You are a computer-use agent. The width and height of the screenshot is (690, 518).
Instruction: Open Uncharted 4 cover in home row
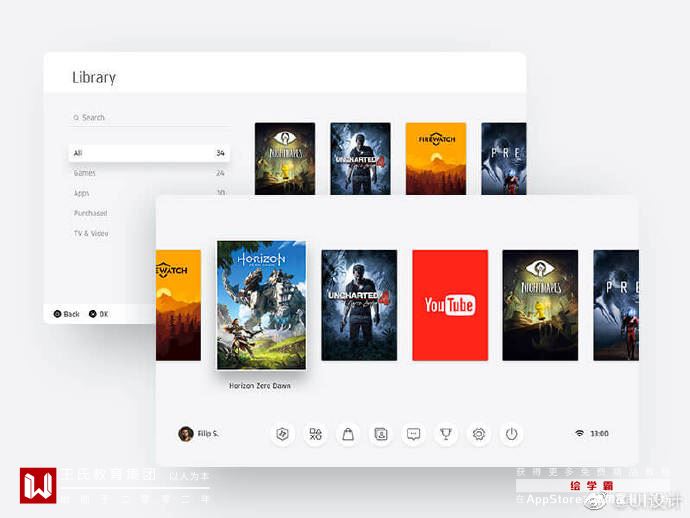[x=359, y=305]
